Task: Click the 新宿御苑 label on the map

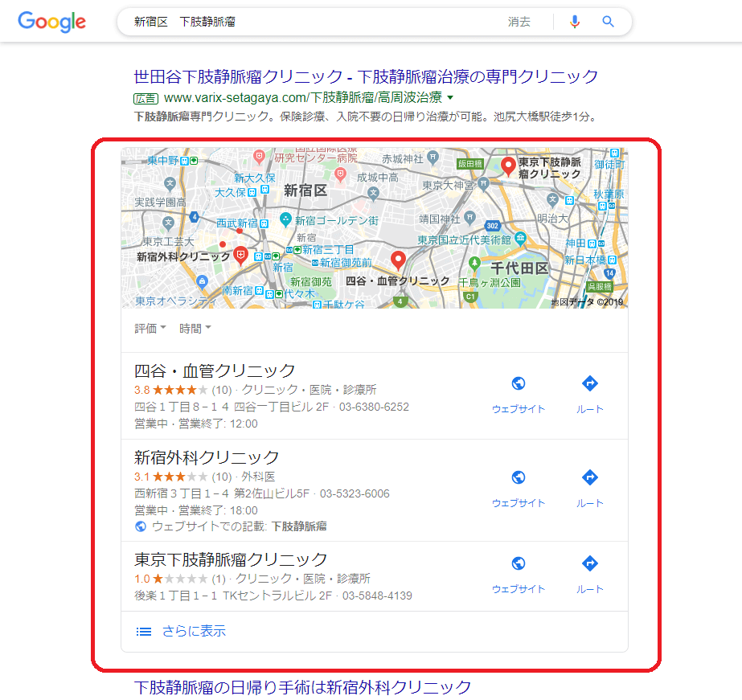Action: coord(311,282)
